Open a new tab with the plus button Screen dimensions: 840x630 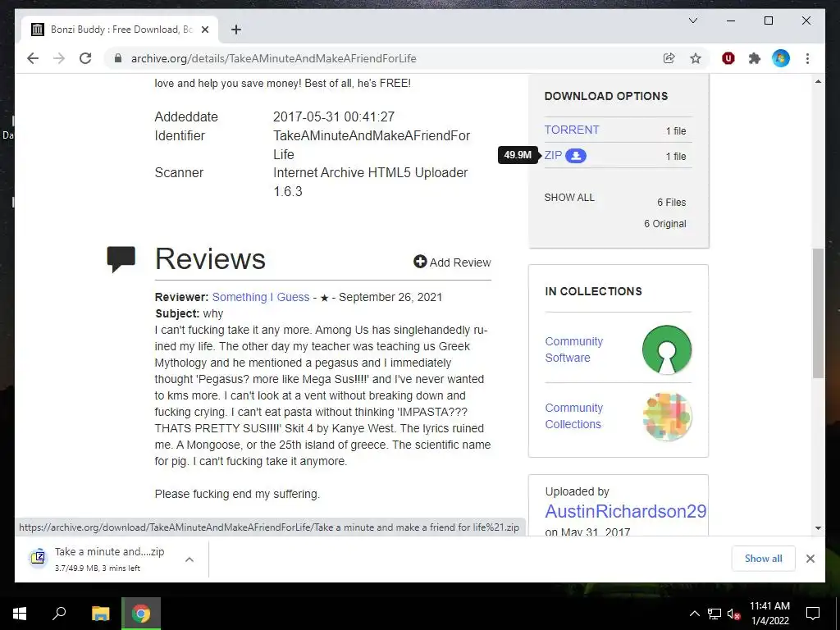(x=235, y=30)
